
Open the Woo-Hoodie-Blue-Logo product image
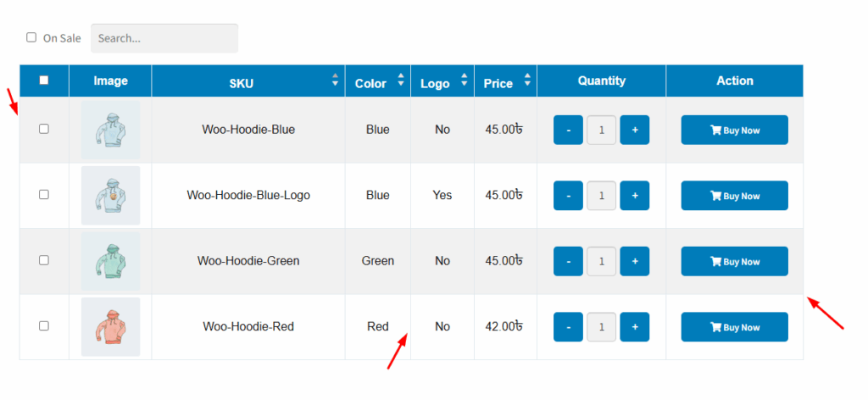[110, 195]
